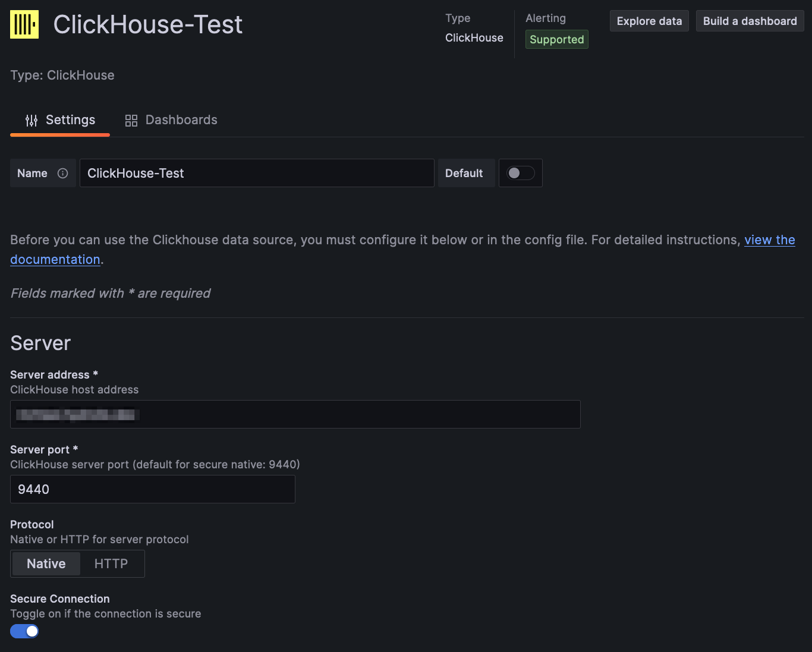Click the Explore data button
812x652 pixels.
(x=649, y=21)
